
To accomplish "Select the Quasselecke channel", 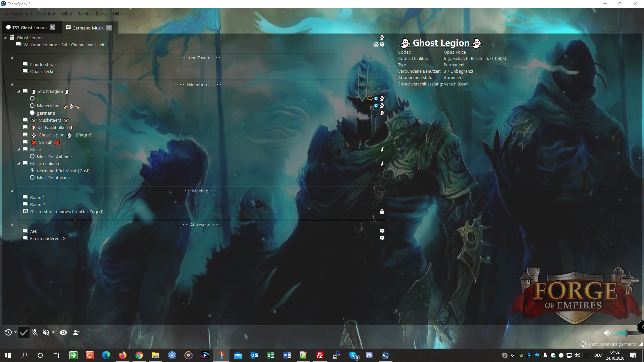I will (42, 71).
